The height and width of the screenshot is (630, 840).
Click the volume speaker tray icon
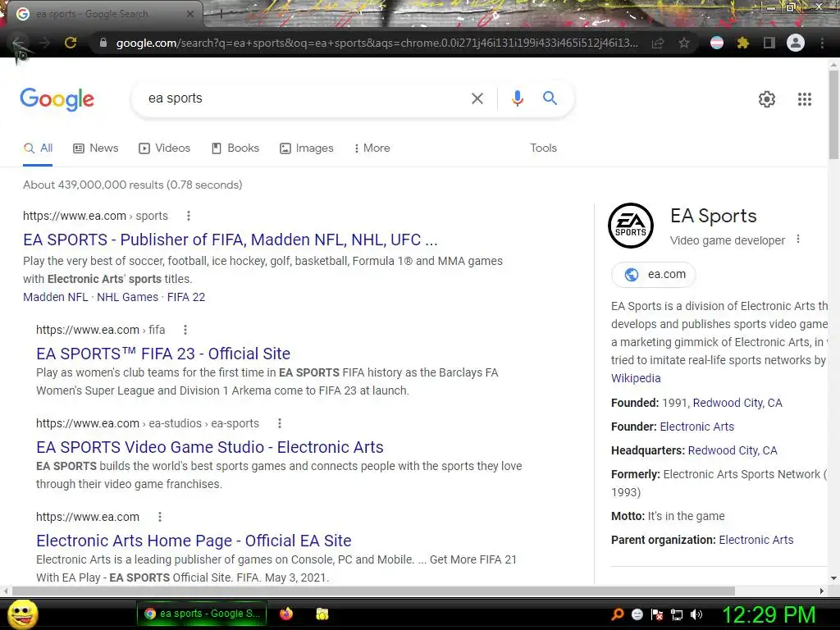coord(696,614)
